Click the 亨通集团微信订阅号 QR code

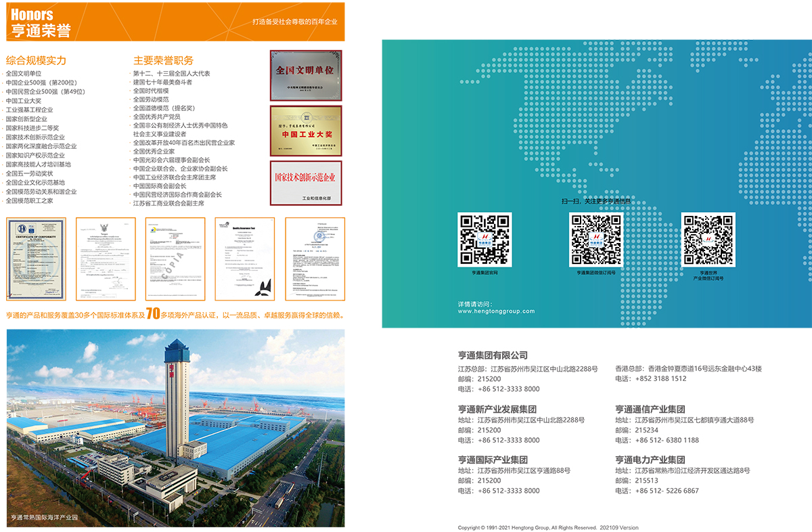coord(596,240)
